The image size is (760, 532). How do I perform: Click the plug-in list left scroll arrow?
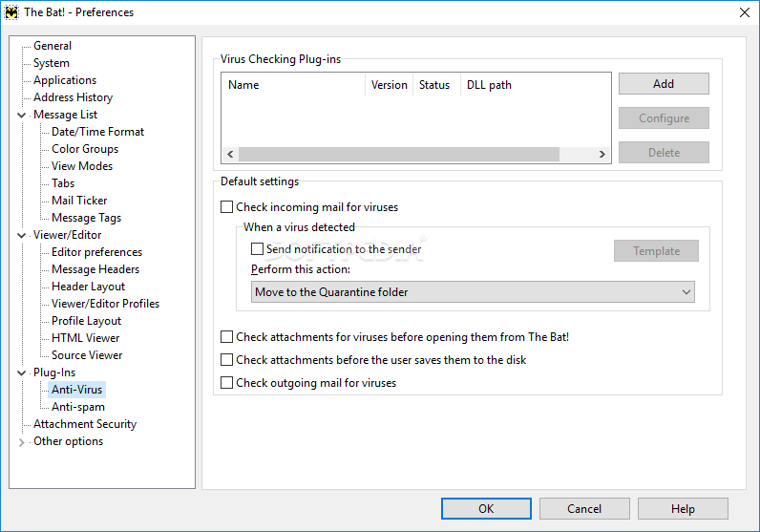230,154
